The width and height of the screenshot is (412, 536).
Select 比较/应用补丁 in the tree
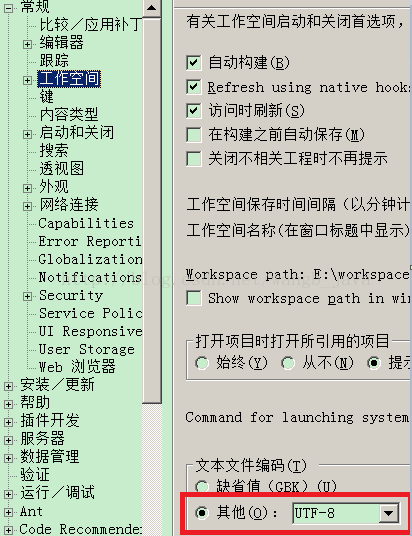pos(90,25)
